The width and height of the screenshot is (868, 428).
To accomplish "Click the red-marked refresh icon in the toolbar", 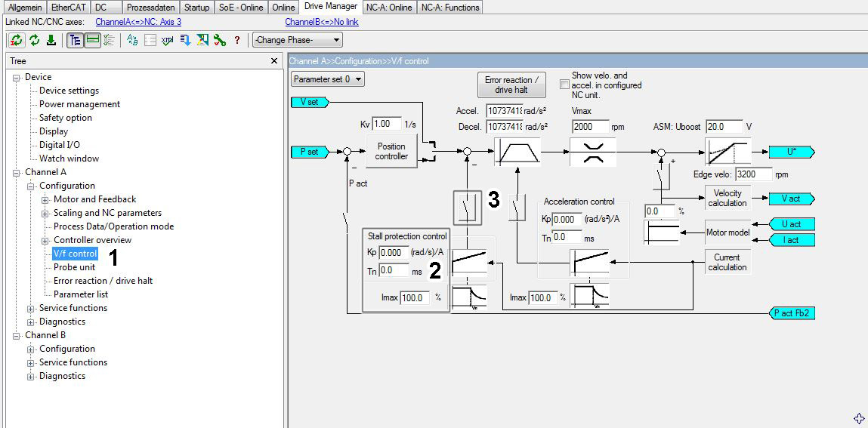I will [17, 40].
